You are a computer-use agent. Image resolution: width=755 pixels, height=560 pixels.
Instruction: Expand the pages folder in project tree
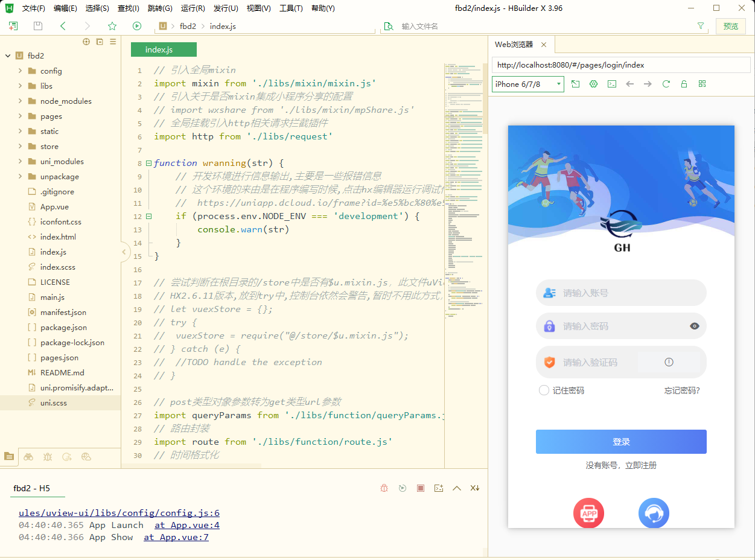pos(21,116)
